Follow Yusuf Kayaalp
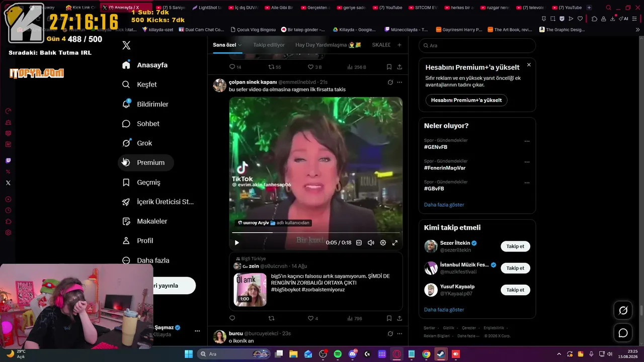 (x=515, y=290)
